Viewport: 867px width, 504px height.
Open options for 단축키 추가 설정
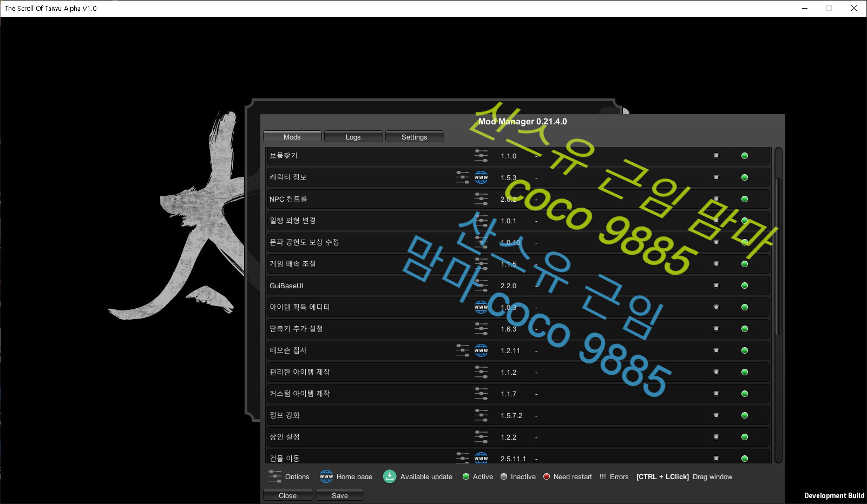[x=481, y=329]
